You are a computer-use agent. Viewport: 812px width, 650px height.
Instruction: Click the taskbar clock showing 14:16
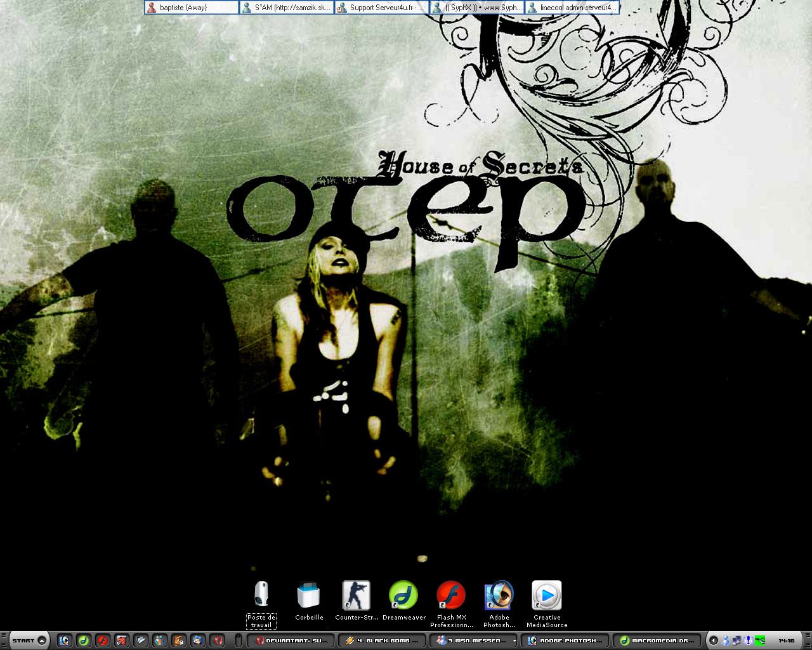pyautogui.click(x=787, y=640)
